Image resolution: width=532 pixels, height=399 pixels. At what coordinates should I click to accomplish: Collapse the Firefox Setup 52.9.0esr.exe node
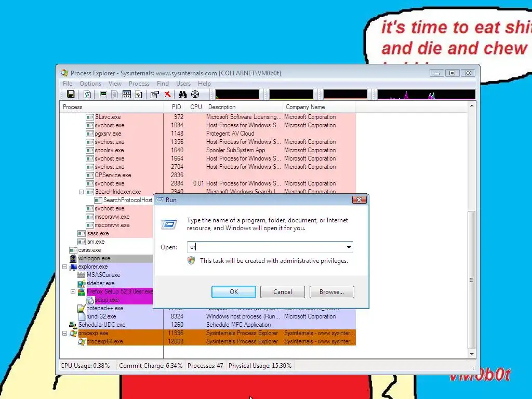73,292
